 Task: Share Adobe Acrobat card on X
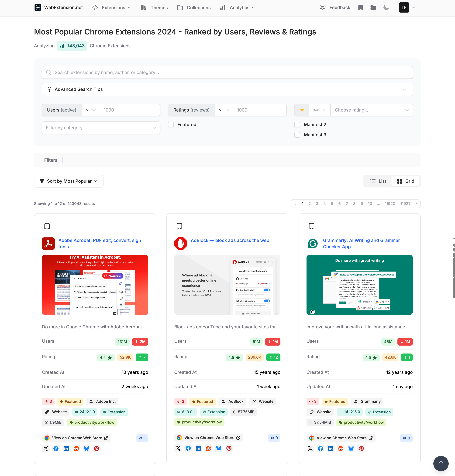click(x=46, y=448)
